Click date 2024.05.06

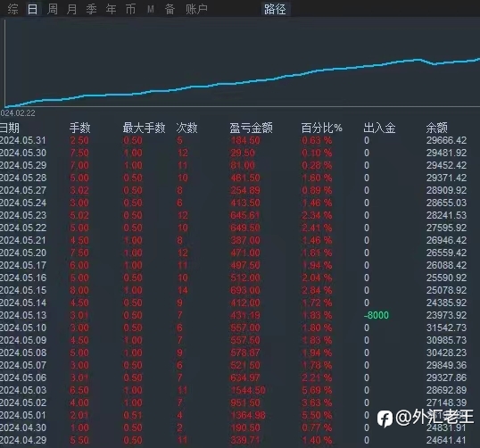23,377
